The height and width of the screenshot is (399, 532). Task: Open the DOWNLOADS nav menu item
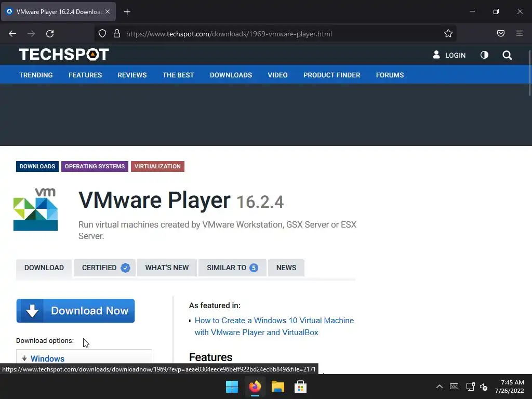point(231,75)
